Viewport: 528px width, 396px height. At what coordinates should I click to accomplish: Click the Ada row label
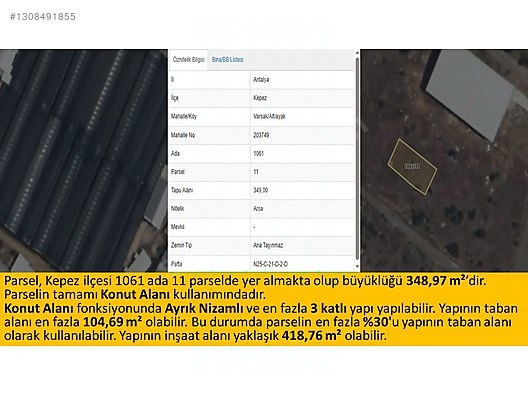(x=175, y=154)
